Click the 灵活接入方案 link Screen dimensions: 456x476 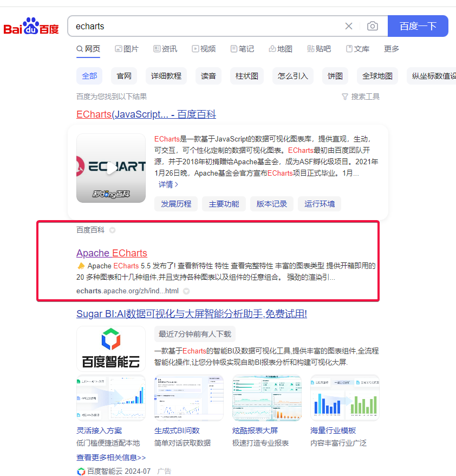coord(99,431)
